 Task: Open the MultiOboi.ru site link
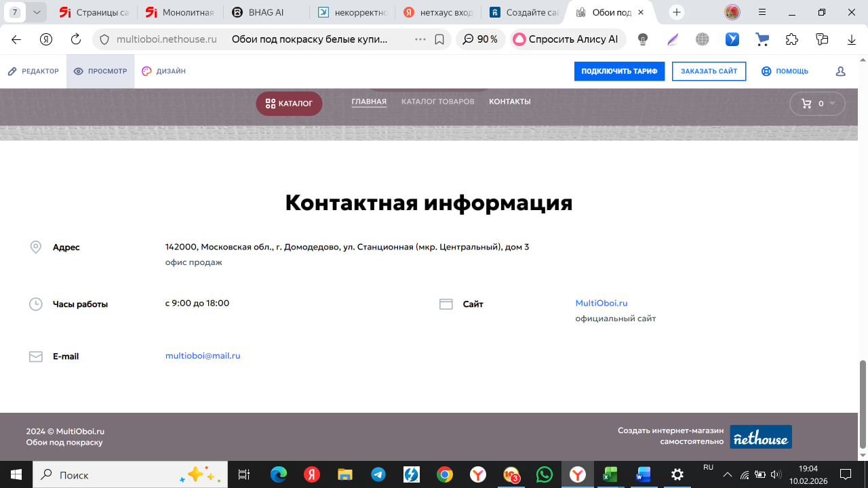click(601, 303)
